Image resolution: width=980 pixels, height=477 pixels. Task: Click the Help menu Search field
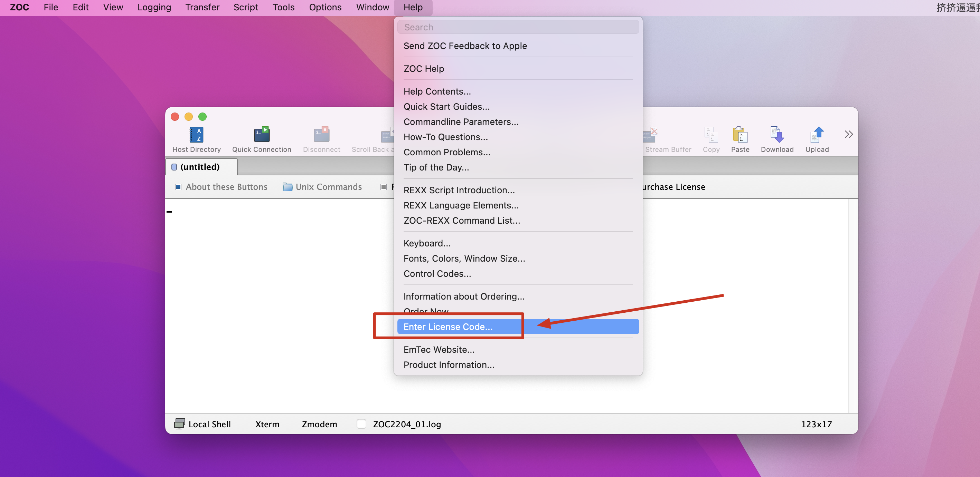point(517,27)
